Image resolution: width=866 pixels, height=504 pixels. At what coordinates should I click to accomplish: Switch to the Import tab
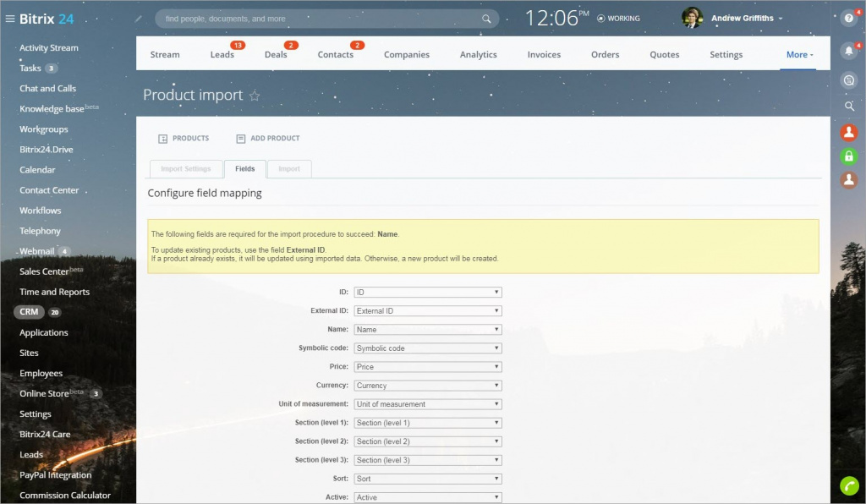(289, 169)
